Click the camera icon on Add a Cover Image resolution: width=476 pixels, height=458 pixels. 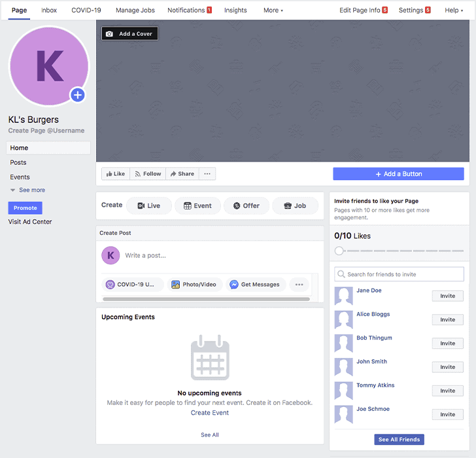[x=109, y=34]
